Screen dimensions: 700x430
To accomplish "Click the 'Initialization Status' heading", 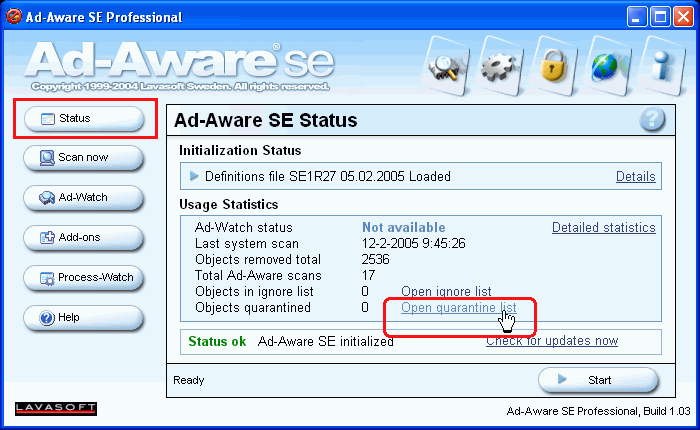I will click(x=240, y=150).
